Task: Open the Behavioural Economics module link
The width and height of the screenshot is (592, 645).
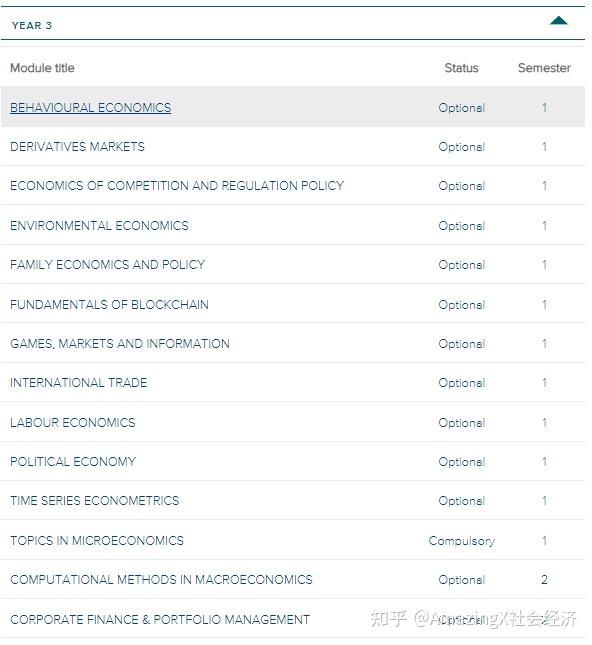Action: click(91, 108)
